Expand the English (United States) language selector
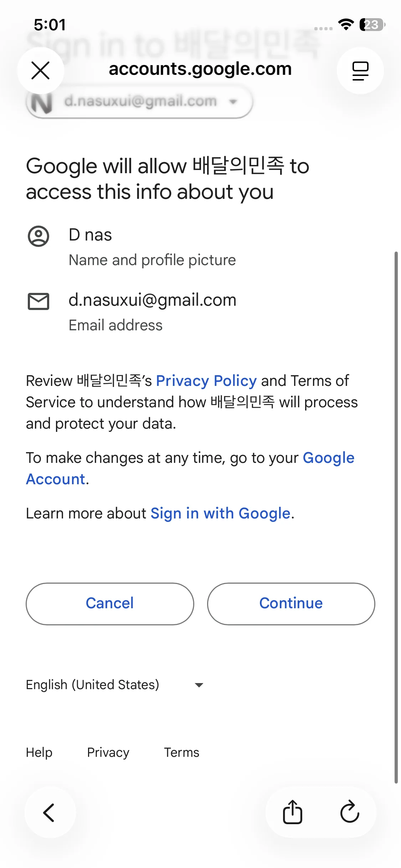Image resolution: width=401 pixels, height=868 pixels. coord(93,684)
